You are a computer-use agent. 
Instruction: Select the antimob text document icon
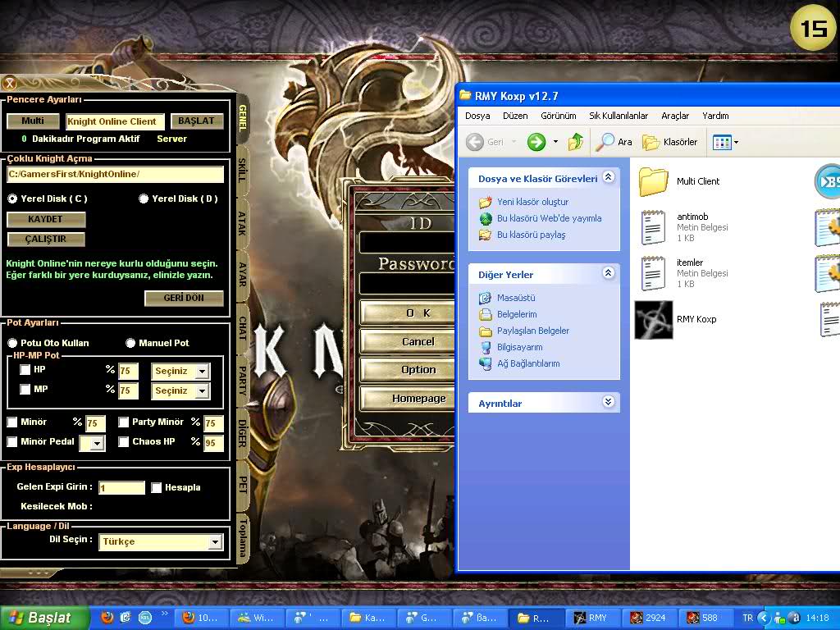tap(653, 227)
